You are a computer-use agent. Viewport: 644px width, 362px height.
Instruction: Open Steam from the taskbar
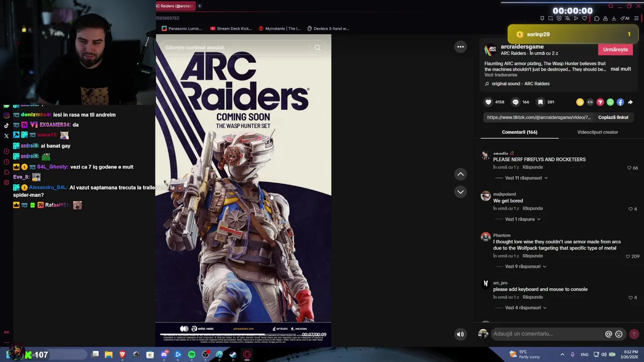233,355
